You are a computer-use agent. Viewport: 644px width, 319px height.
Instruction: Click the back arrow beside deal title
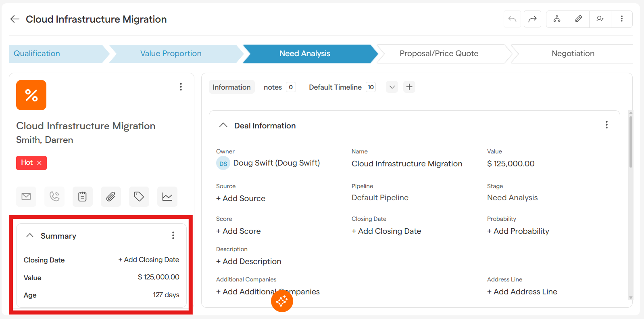(x=15, y=19)
